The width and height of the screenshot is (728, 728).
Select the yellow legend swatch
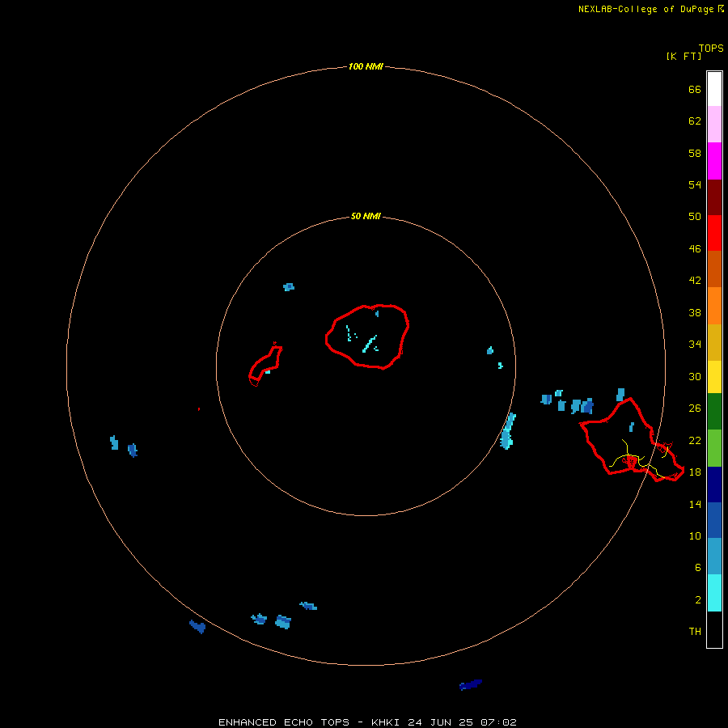point(714,377)
